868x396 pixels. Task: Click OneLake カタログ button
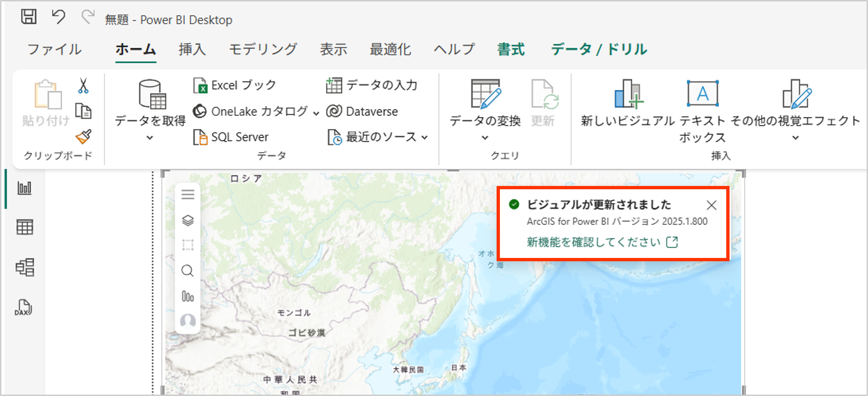[250, 111]
